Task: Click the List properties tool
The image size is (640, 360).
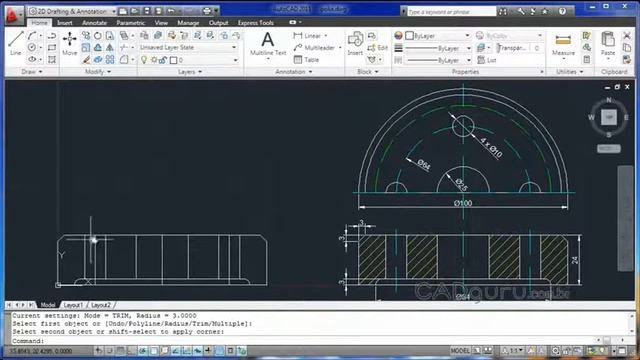Action: pyautogui.click(x=487, y=60)
